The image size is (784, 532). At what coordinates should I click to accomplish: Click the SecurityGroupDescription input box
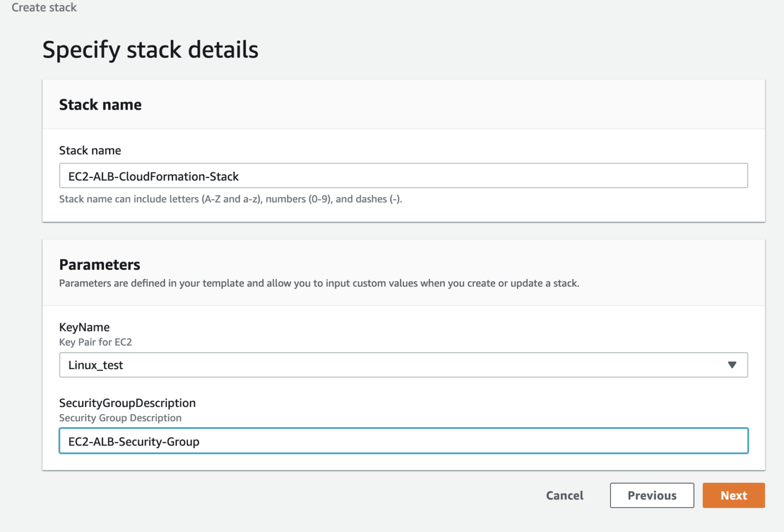[403, 441]
